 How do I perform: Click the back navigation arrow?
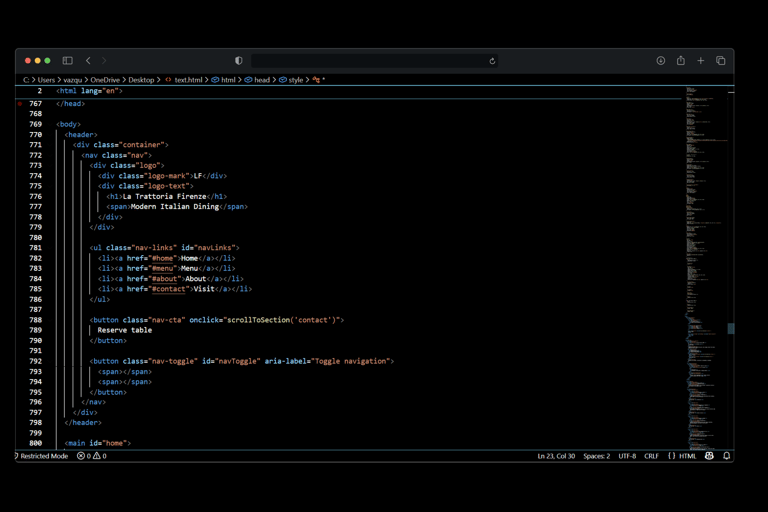coord(88,61)
